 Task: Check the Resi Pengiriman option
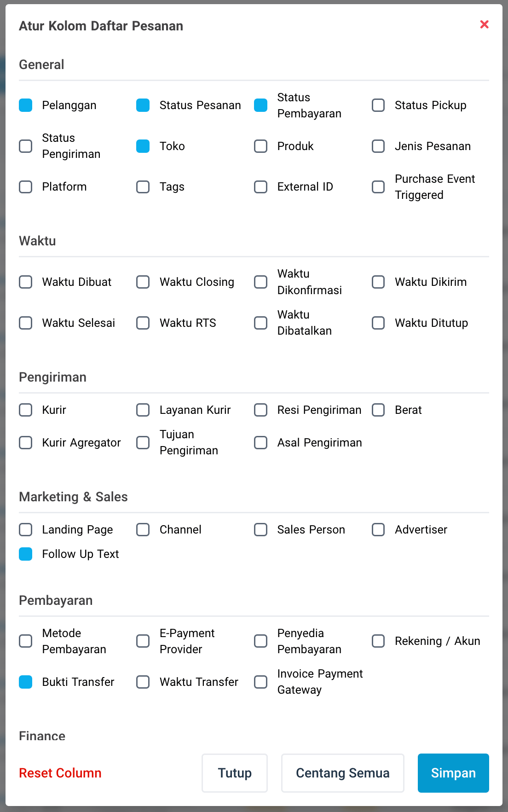pos(260,410)
